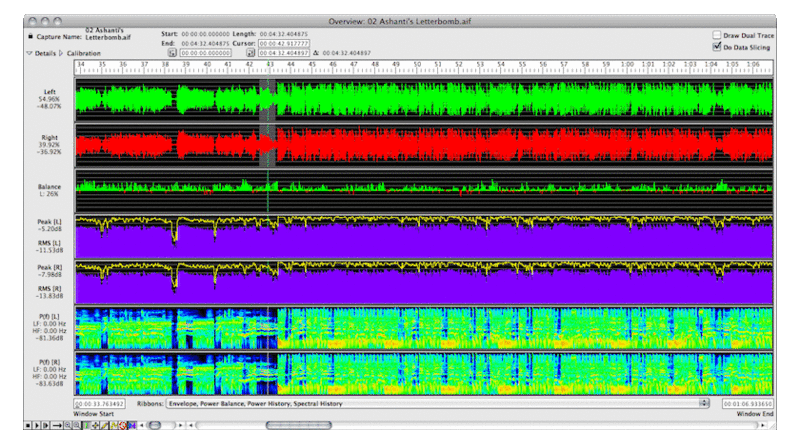The width and height of the screenshot is (800, 430).
Task: Collapse the Details disclosure triangle
Action: (x=29, y=53)
